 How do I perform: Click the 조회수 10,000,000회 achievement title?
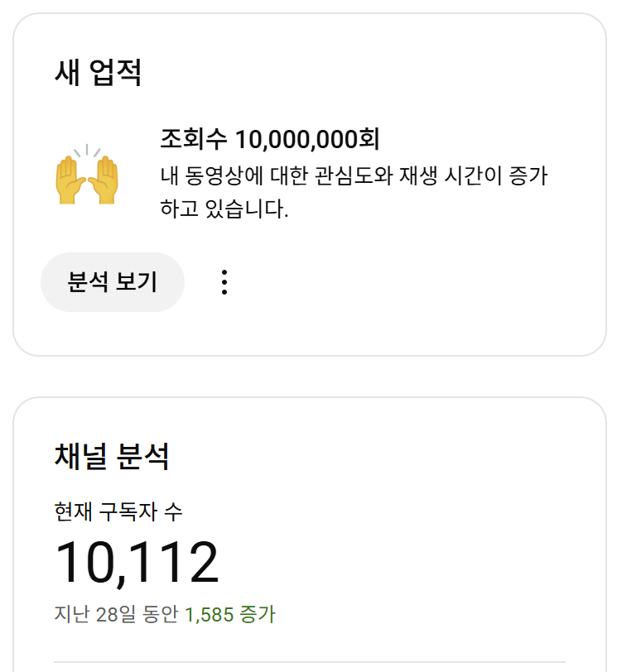point(270,139)
